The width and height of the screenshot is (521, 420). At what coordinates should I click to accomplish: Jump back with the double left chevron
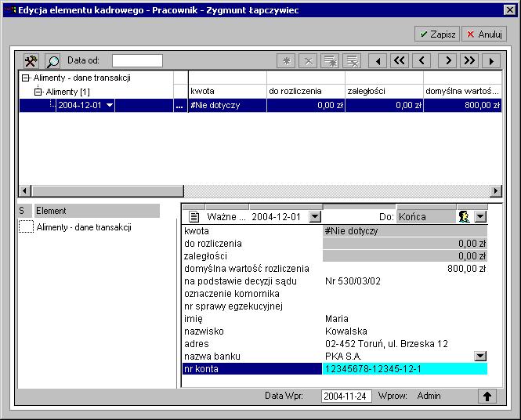tap(400, 61)
